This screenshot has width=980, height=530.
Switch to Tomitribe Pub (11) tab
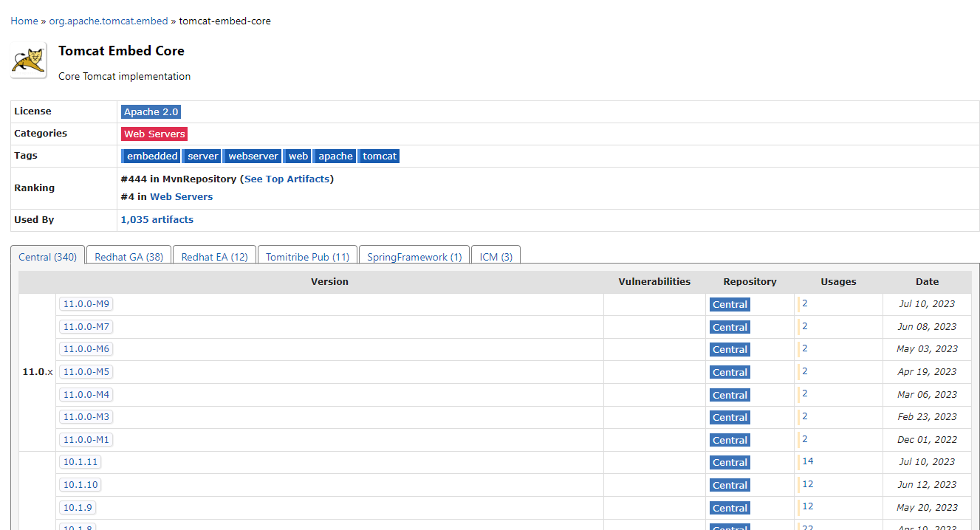[308, 256]
